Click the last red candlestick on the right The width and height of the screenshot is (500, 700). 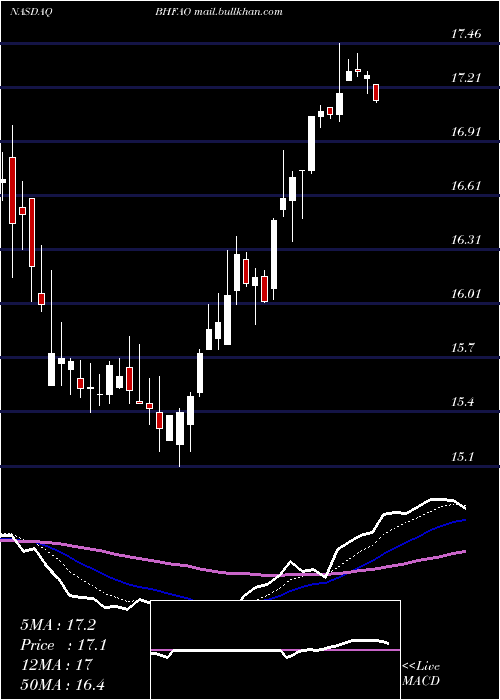coord(376,93)
